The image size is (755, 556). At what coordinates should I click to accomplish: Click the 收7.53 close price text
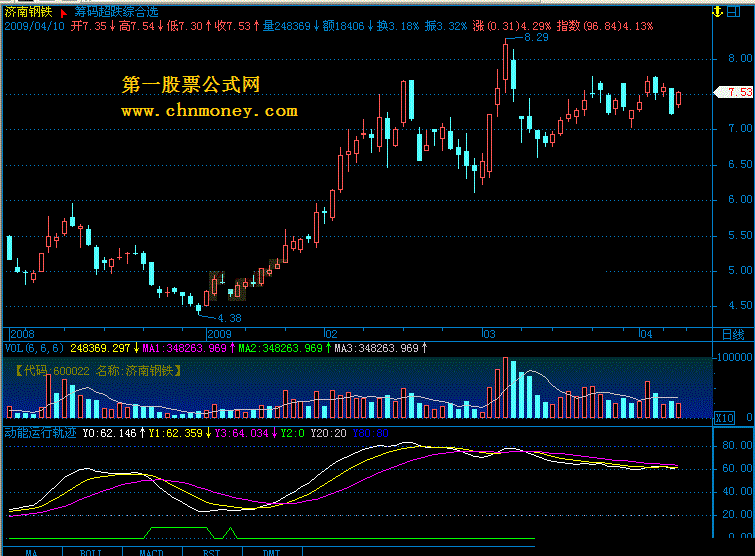point(233,26)
